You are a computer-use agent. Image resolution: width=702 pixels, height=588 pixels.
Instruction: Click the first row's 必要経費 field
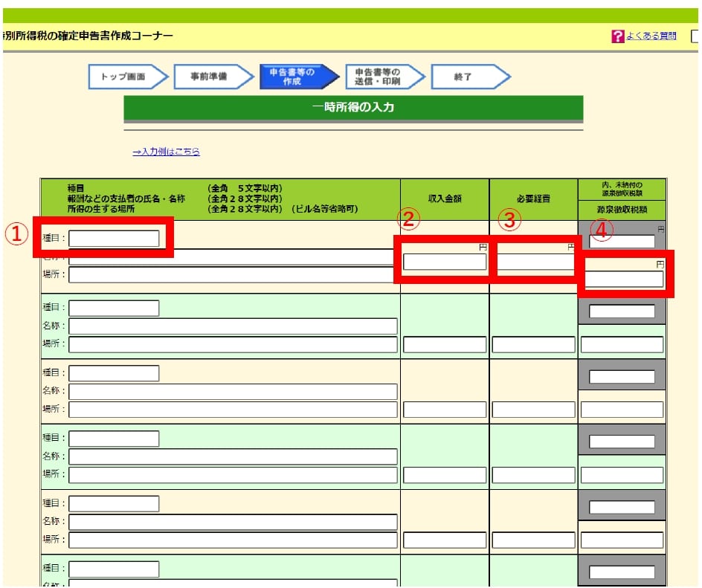[536, 262]
